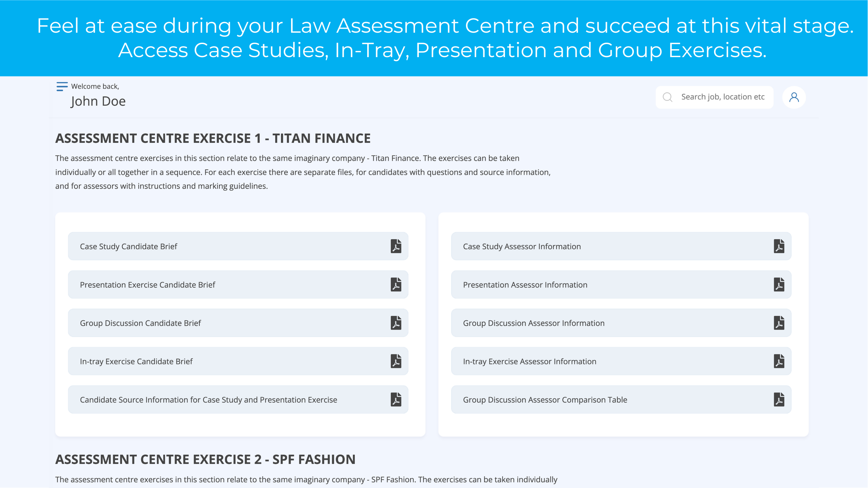
Task: Open In-tray Exercise Candidate Brief PDF
Action: pyautogui.click(x=396, y=361)
